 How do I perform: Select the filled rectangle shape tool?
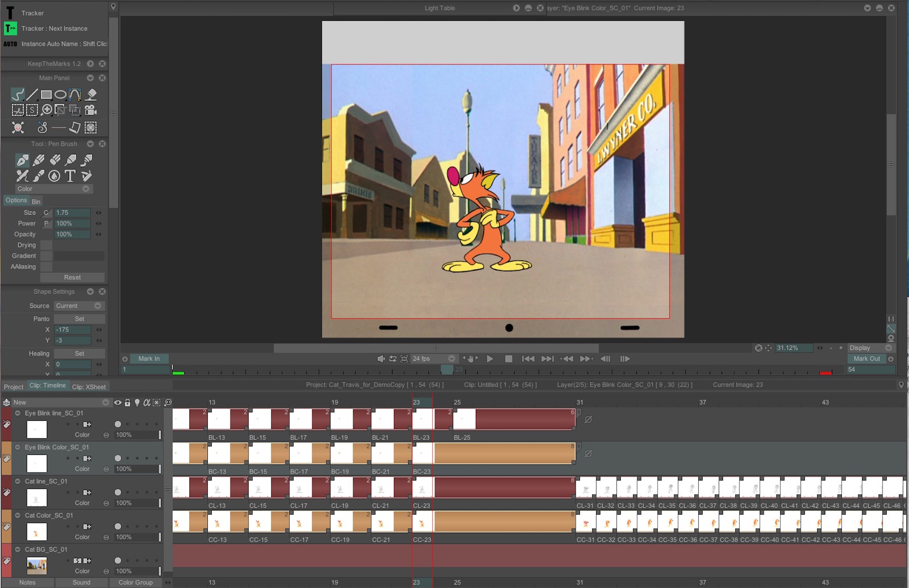coord(46,95)
